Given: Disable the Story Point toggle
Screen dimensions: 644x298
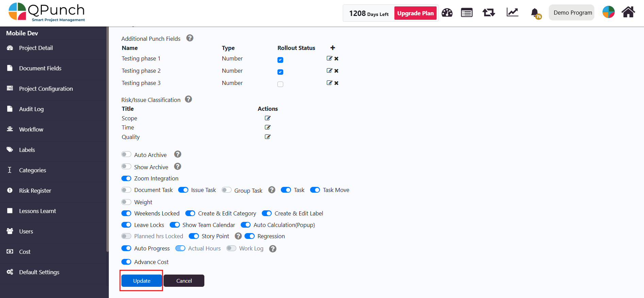Looking at the screenshot, I should [194, 236].
